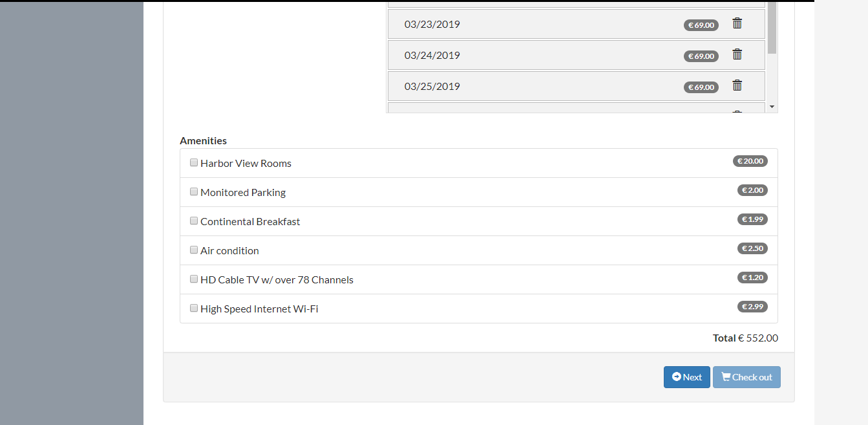
Task: Remove the 03/24/2019 date entry
Action: (x=737, y=55)
